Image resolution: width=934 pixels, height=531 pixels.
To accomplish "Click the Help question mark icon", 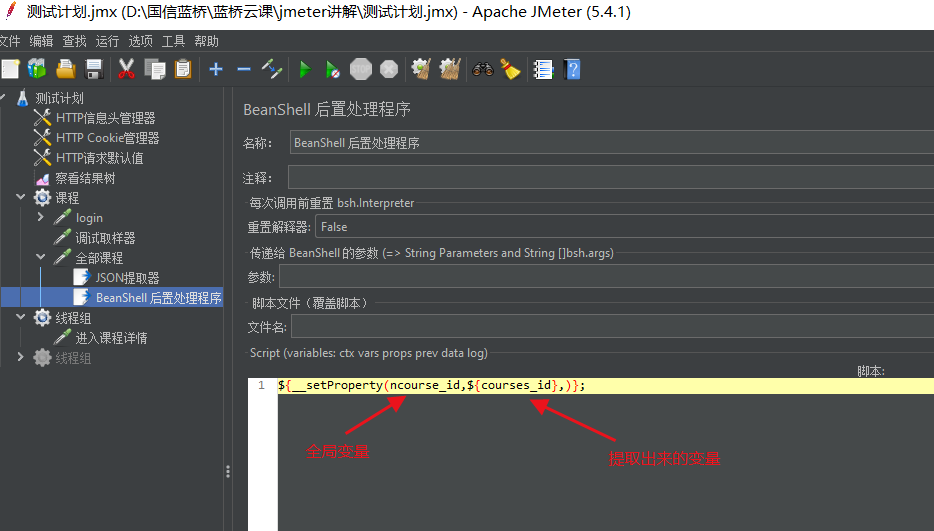I will tap(572, 70).
